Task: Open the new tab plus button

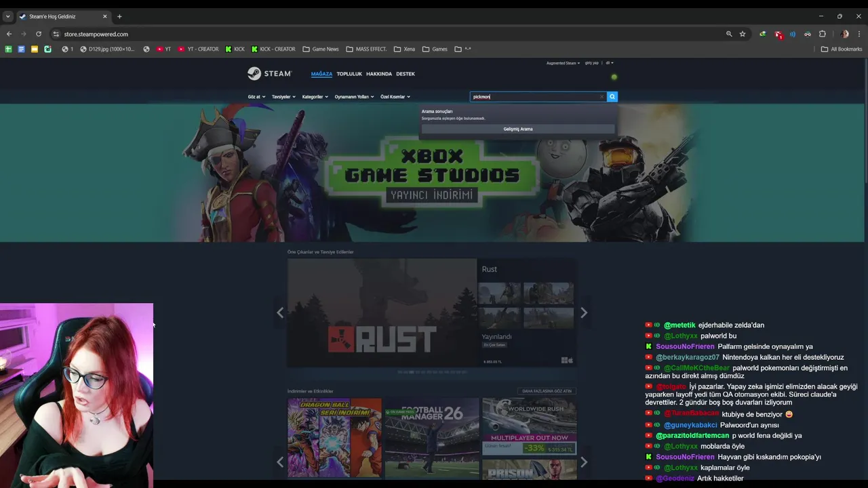Action: point(119,16)
